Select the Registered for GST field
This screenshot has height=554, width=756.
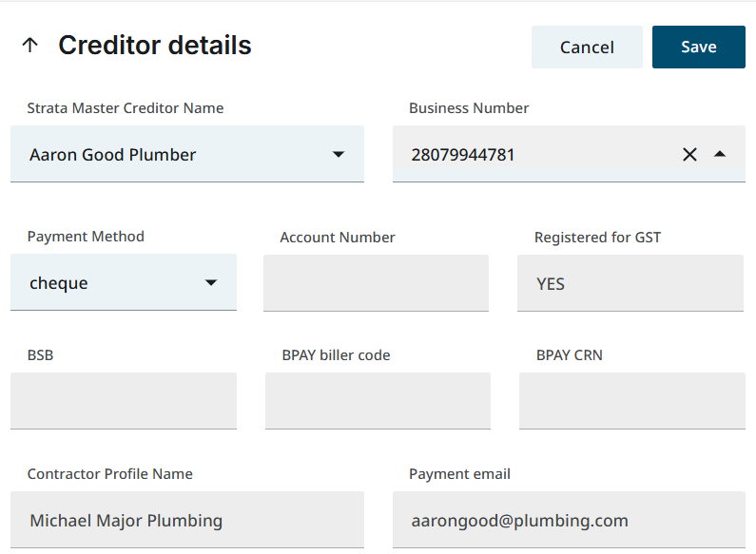click(x=630, y=282)
